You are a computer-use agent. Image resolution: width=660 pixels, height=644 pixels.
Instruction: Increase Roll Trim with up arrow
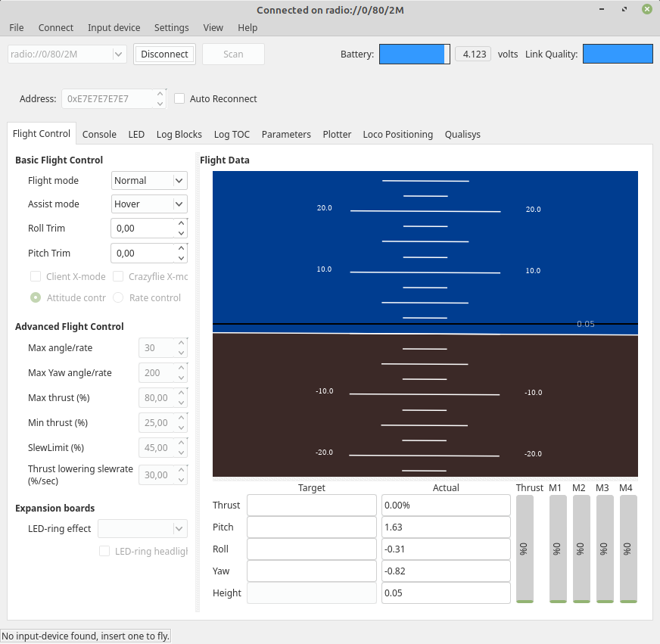tap(181, 223)
